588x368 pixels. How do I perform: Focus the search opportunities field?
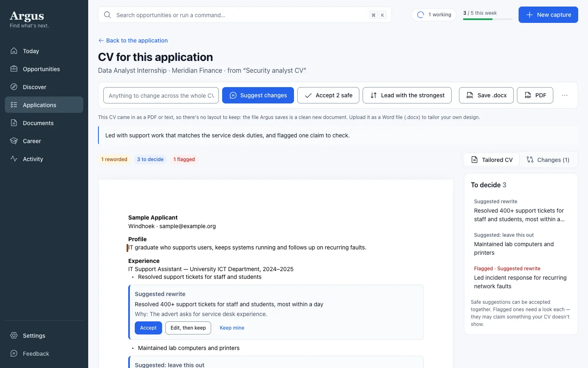245,15
